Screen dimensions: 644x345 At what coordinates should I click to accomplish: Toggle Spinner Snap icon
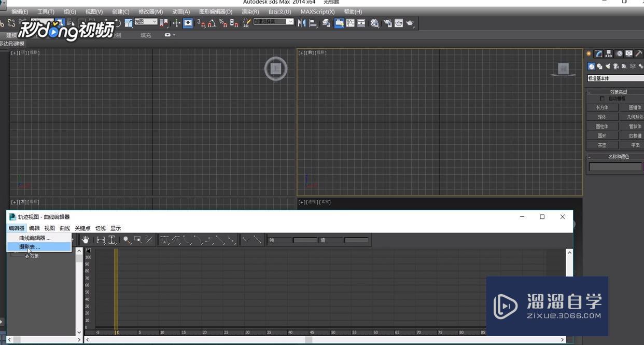pos(234,23)
